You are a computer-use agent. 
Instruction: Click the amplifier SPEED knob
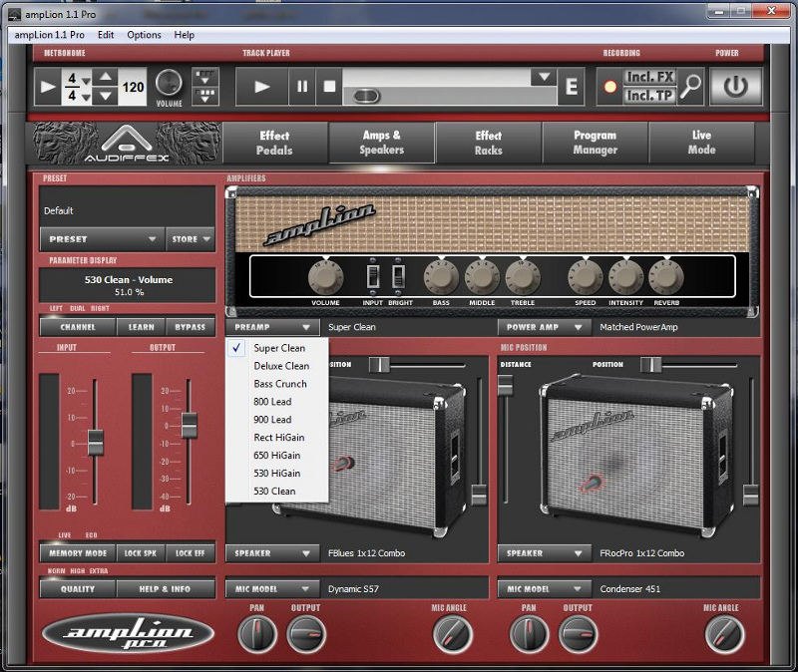tap(586, 278)
